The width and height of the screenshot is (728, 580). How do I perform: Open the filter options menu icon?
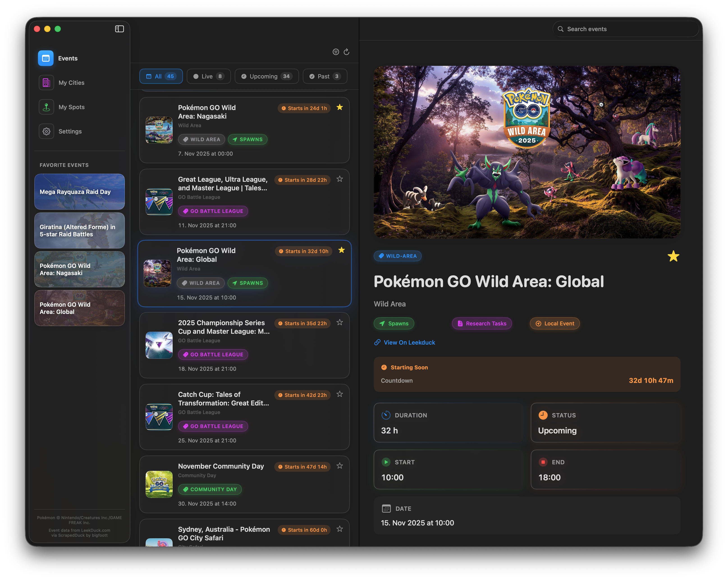(x=335, y=52)
